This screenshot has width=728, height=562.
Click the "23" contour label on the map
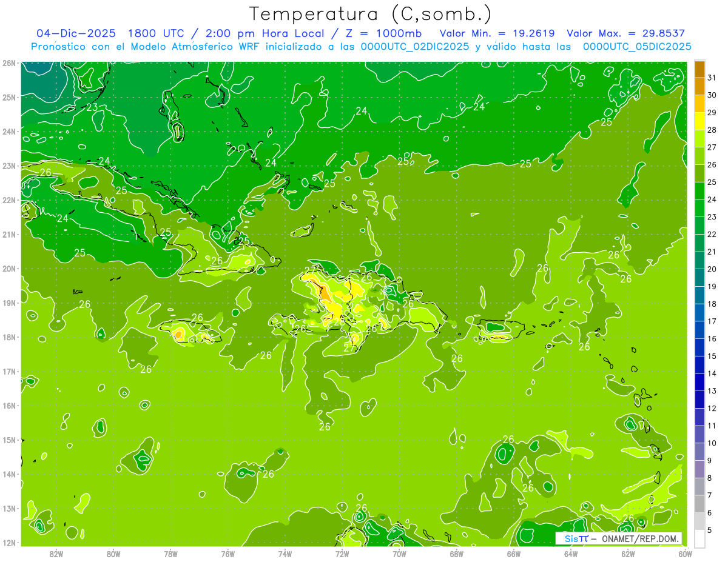[92, 107]
